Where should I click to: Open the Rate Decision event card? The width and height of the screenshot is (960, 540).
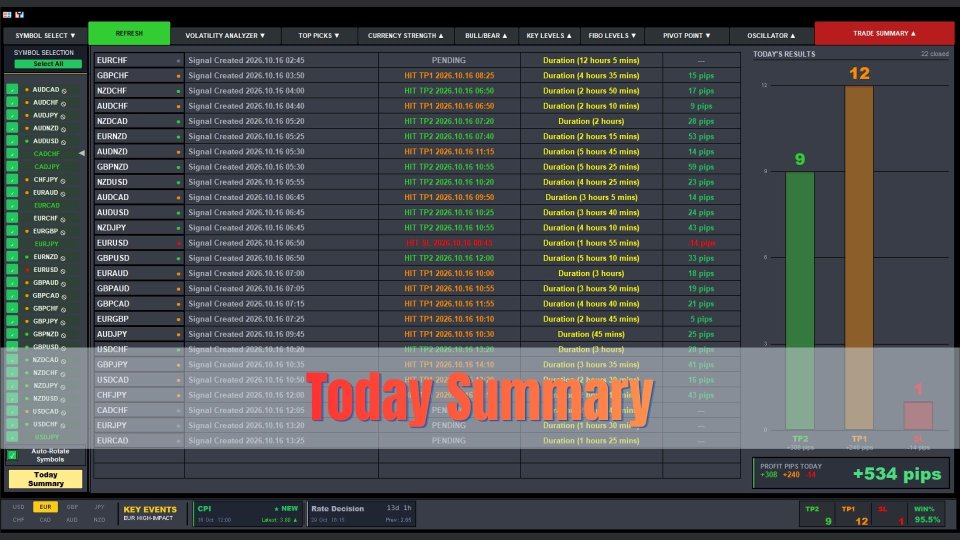361,514
